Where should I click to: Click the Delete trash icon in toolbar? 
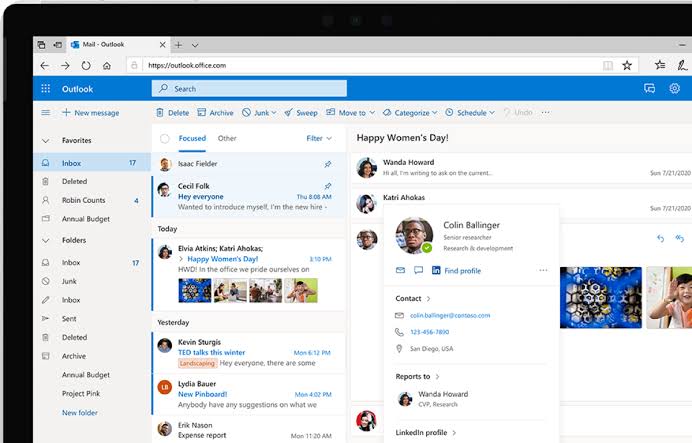161,113
